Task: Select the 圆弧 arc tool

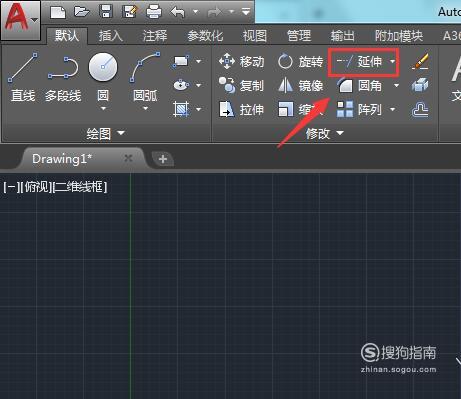Action: pyautogui.click(x=145, y=76)
